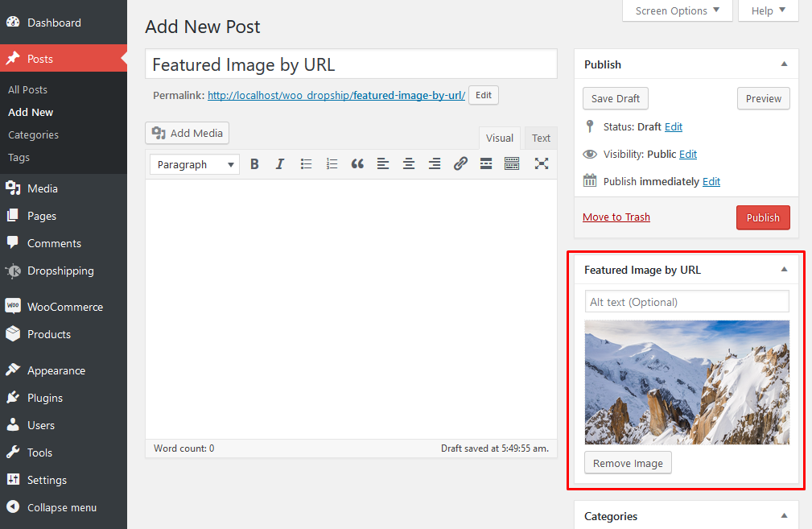The height and width of the screenshot is (529, 812).
Task: Click the Alt text input field
Action: coord(686,302)
